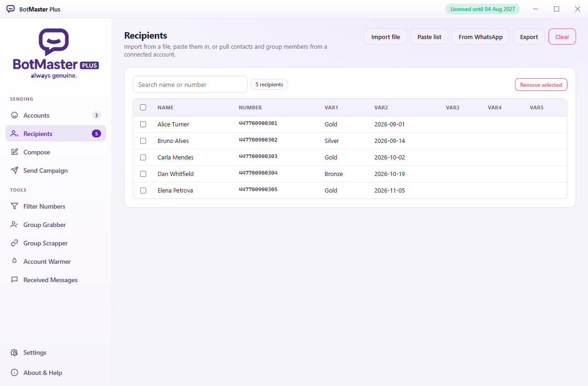The image size is (588, 386).
Task: Click the 5 recipients count pill
Action: pyautogui.click(x=269, y=85)
